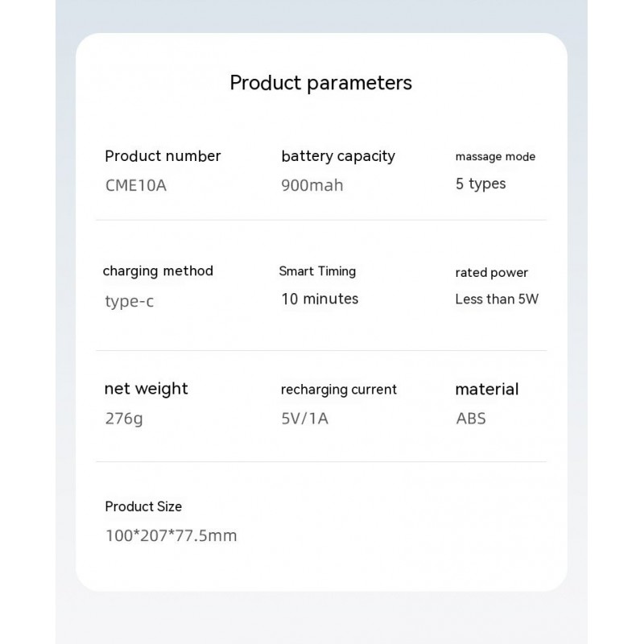Select the "battery capacity" label
This screenshot has height=644, width=644.
pos(338,156)
